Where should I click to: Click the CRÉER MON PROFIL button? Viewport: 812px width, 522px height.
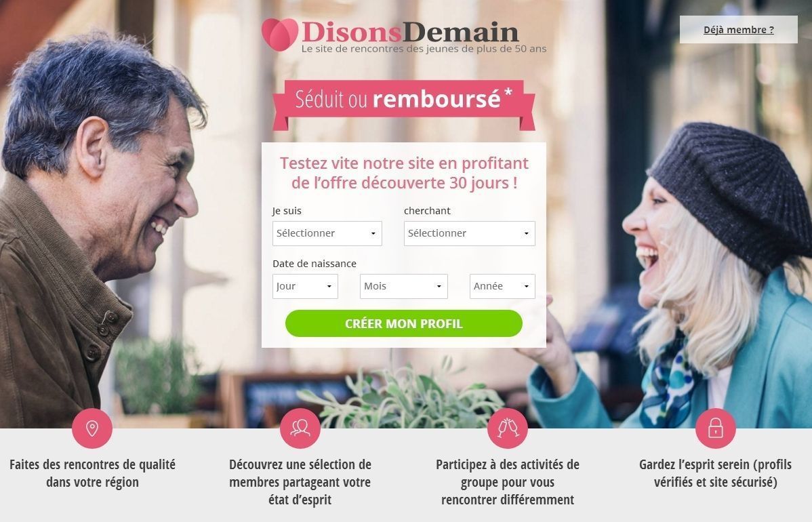(404, 323)
